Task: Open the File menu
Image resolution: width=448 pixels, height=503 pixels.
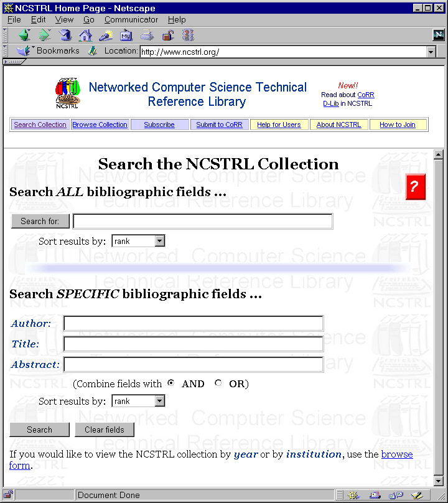Action: point(14,19)
